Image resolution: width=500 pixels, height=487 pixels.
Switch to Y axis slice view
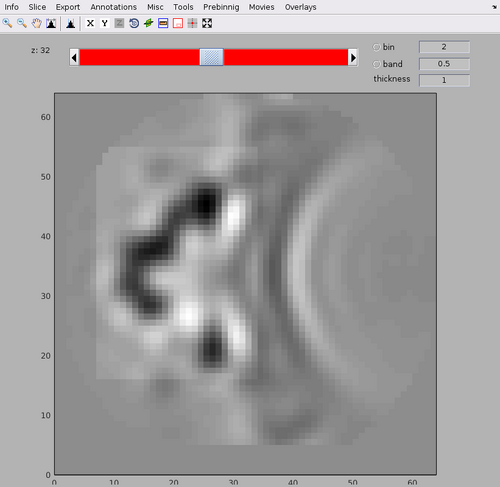pos(105,23)
